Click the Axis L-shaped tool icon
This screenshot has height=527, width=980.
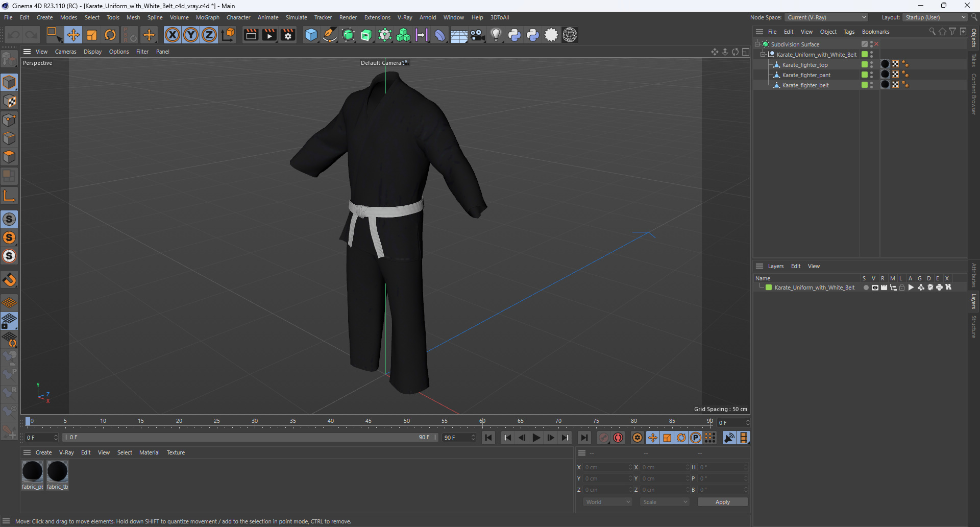9,196
